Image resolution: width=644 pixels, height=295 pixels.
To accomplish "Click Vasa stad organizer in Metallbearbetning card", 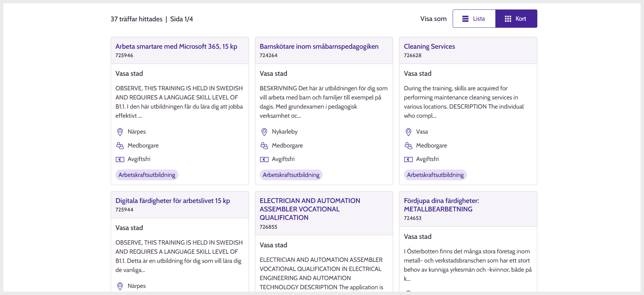I will tap(417, 236).
